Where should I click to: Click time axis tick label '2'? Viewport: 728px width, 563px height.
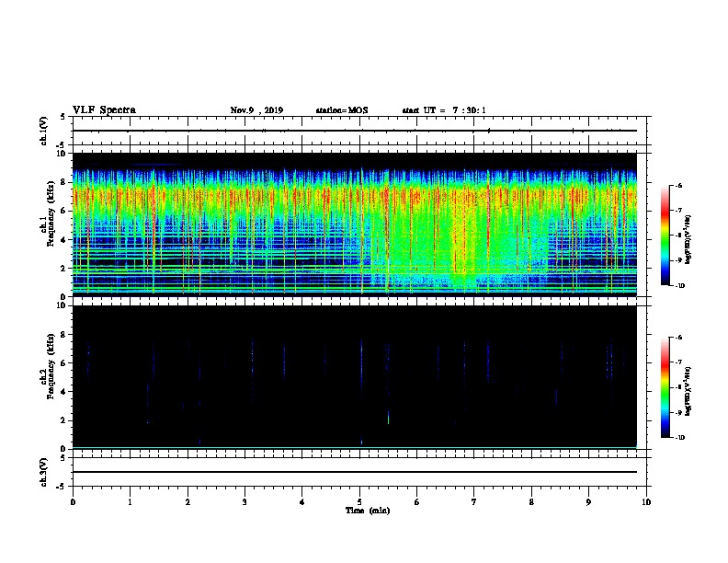point(188,502)
